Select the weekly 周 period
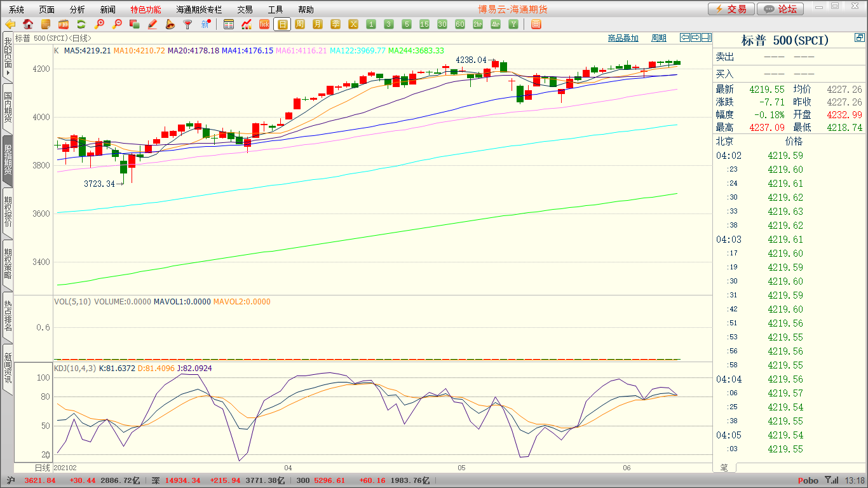 click(300, 24)
